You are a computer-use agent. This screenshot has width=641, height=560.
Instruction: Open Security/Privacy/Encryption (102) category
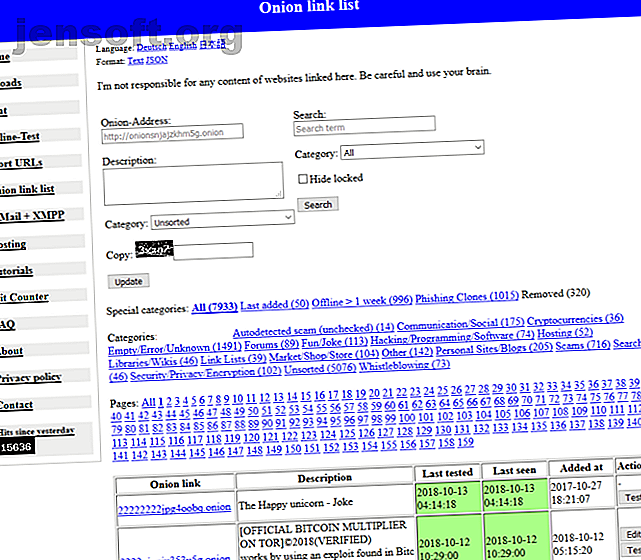[x=206, y=373]
